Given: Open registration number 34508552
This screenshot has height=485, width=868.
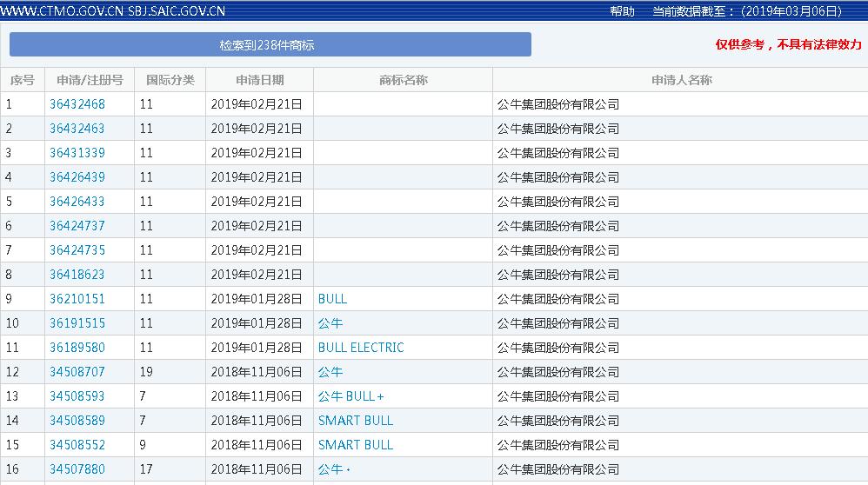Looking at the screenshot, I should point(77,445).
